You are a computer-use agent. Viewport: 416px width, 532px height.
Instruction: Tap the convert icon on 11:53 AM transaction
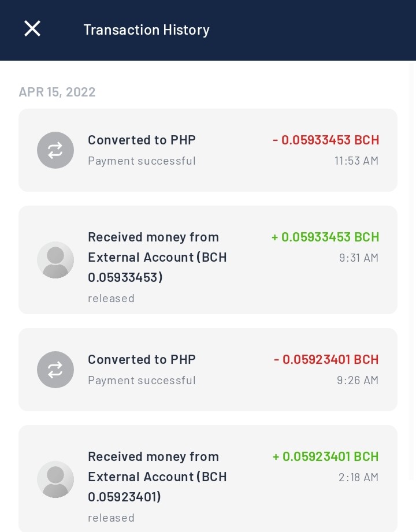pyautogui.click(x=55, y=150)
